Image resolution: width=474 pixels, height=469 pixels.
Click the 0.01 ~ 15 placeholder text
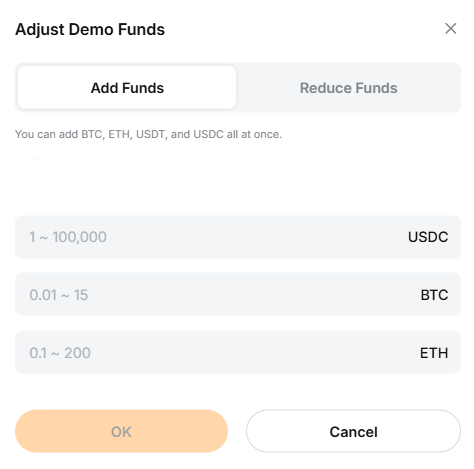click(x=59, y=295)
